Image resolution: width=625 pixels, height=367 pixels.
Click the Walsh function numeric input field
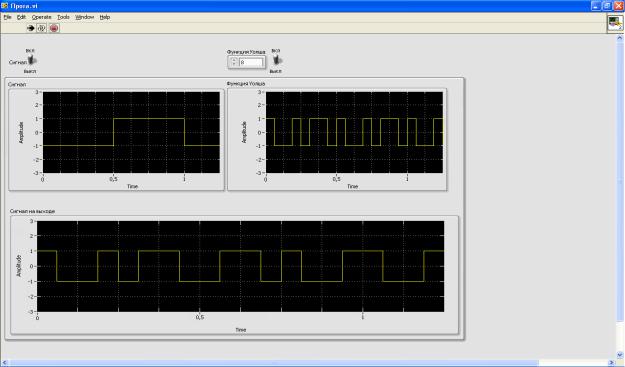coord(251,63)
